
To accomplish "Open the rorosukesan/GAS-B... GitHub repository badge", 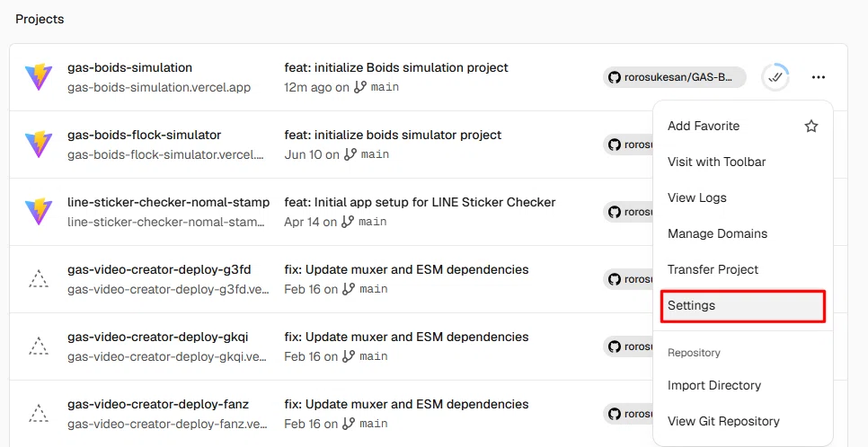I will coord(674,77).
